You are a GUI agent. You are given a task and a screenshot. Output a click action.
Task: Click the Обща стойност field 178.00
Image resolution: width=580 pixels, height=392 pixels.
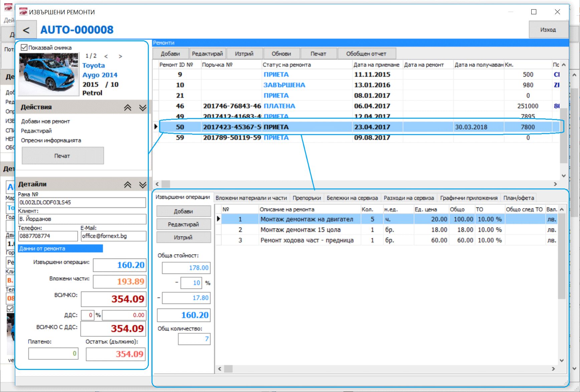(186, 268)
